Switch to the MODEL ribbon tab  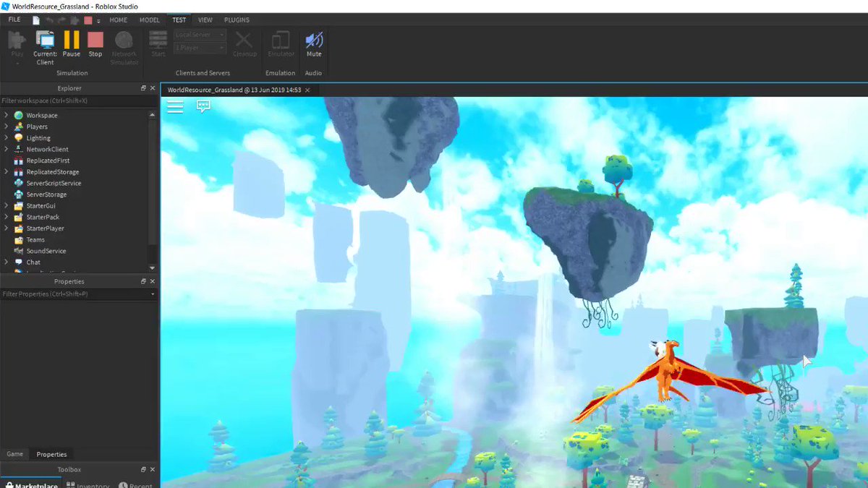150,20
